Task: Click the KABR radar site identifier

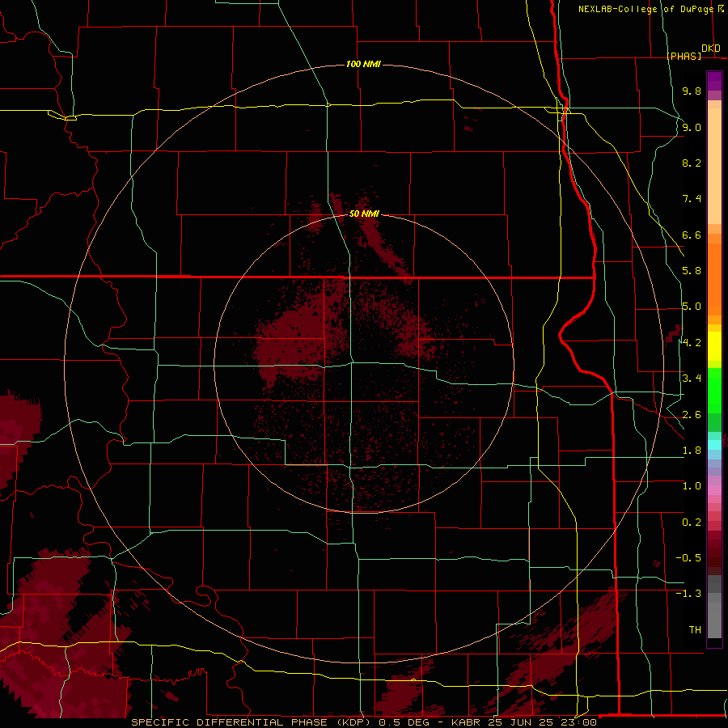Action: pos(466,722)
